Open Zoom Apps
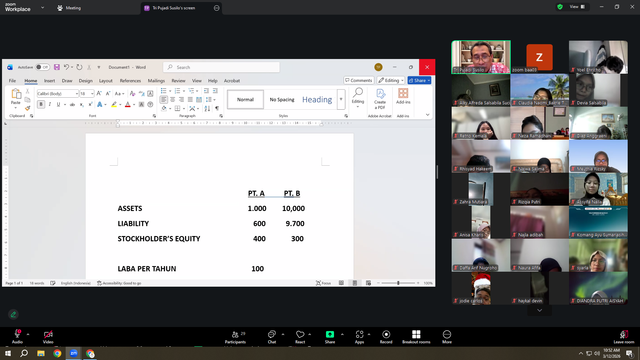640x360 pixels. click(x=359, y=337)
